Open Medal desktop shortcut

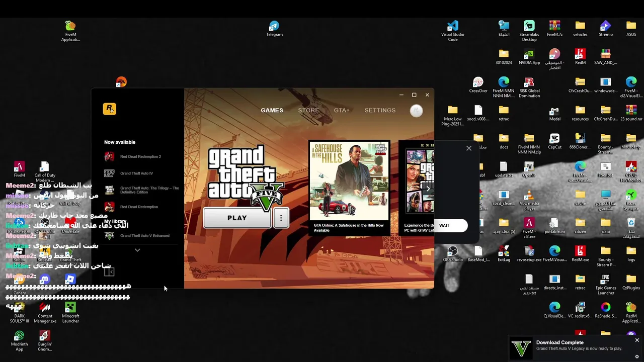(554, 113)
